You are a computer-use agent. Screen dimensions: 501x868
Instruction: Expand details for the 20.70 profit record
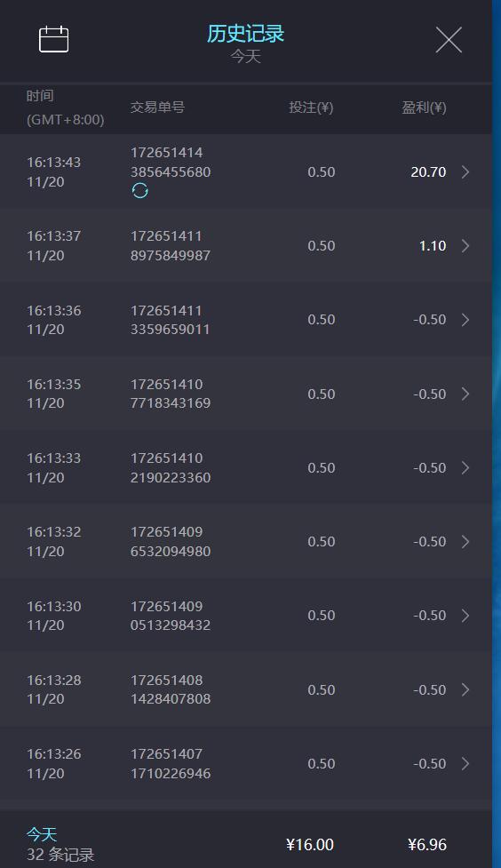[x=465, y=172]
